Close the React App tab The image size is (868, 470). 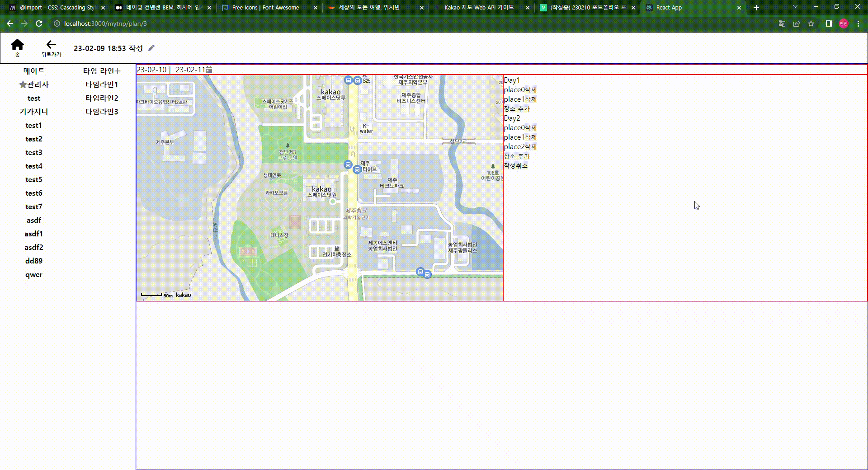tap(739, 8)
